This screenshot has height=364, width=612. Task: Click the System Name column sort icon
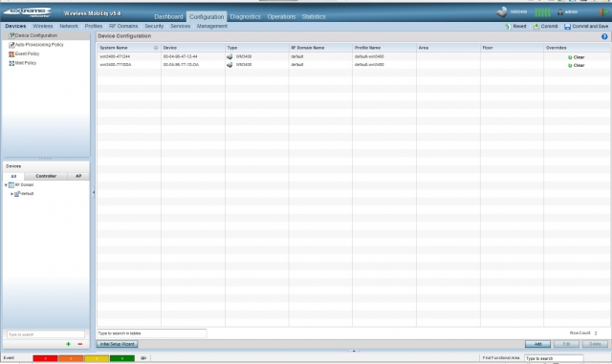coord(156,48)
